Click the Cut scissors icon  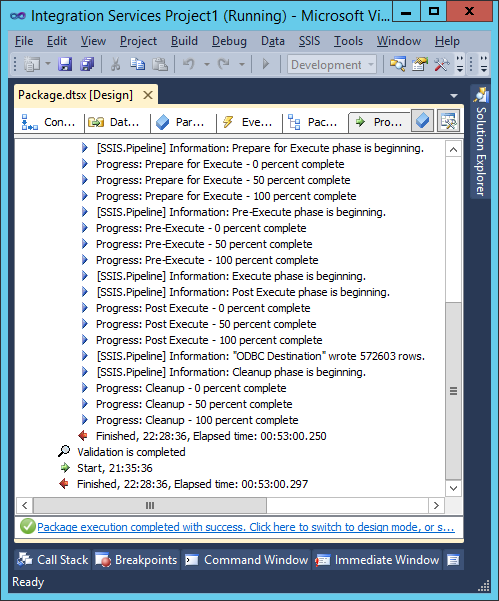coord(115,64)
